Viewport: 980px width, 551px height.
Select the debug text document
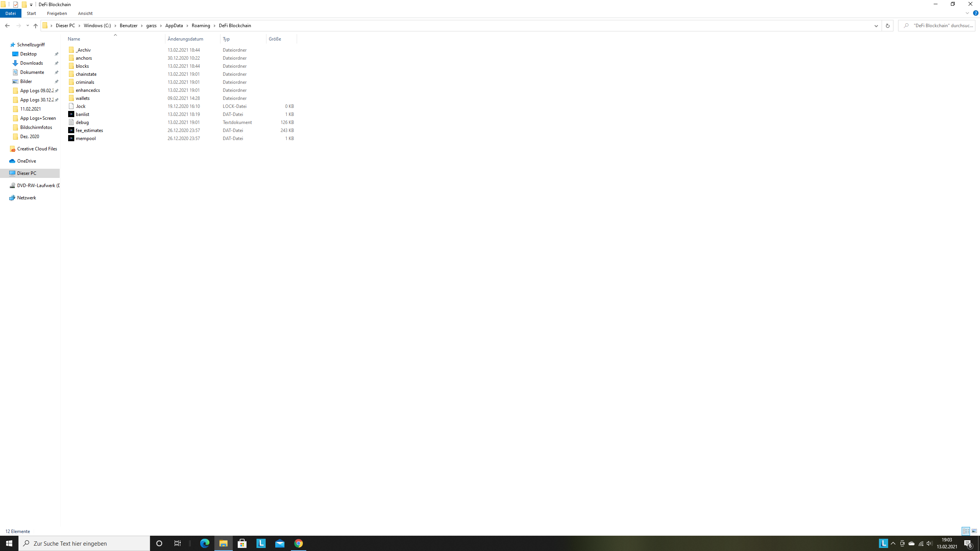(x=82, y=122)
